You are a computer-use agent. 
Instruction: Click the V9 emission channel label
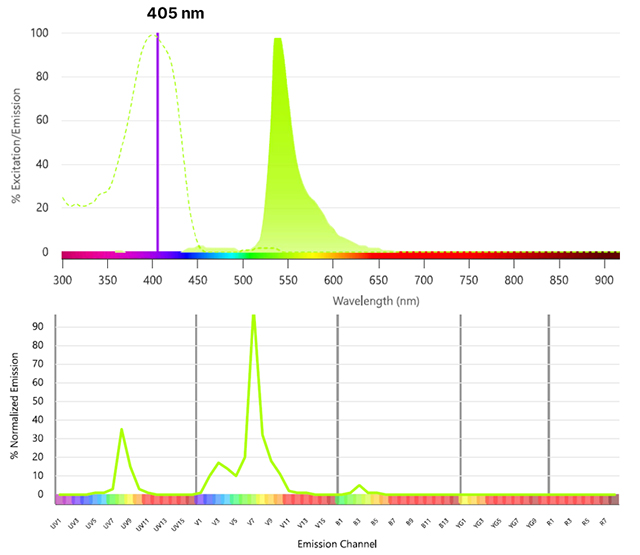tap(269, 522)
